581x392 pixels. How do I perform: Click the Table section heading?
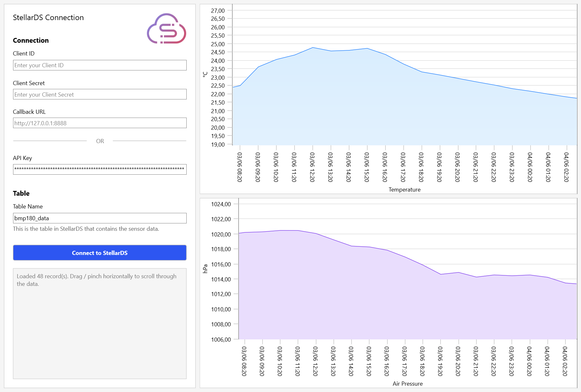pyautogui.click(x=21, y=193)
